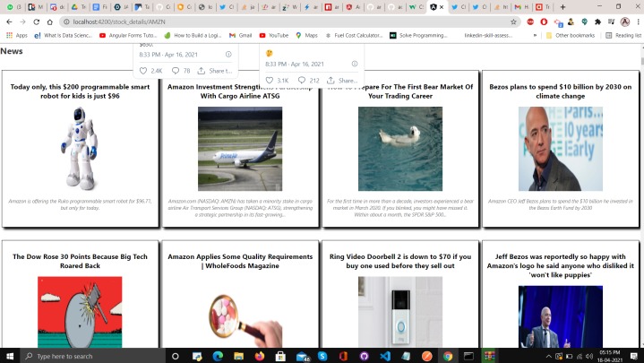Reload the current page
Image resolution: width=644 pixels, height=363 pixels.
tap(36, 22)
